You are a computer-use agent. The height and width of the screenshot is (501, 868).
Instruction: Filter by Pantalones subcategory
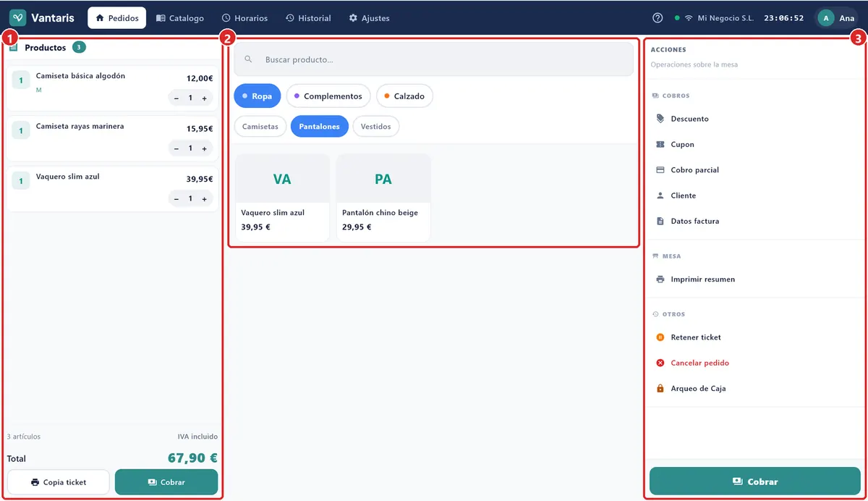point(320,126)
